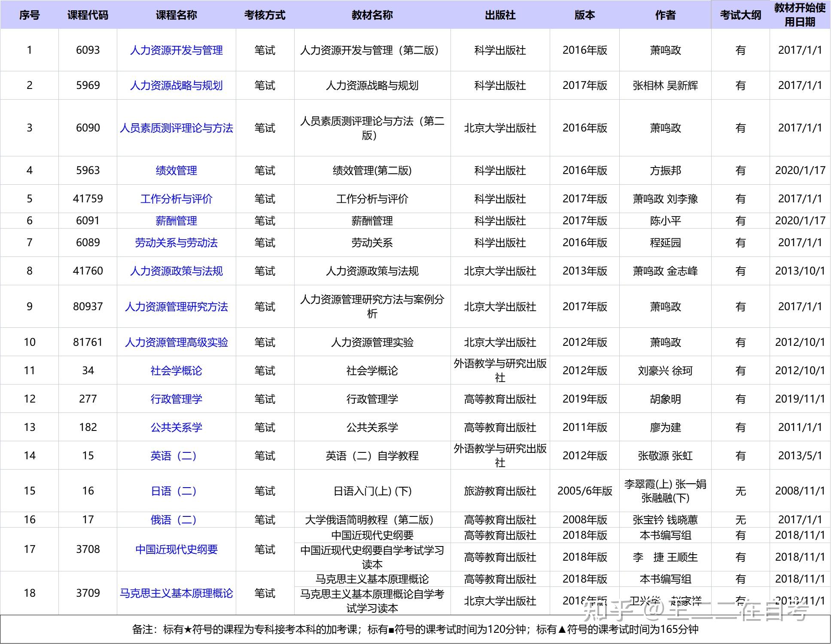Select course code cell 5969

tap(88, 85)
